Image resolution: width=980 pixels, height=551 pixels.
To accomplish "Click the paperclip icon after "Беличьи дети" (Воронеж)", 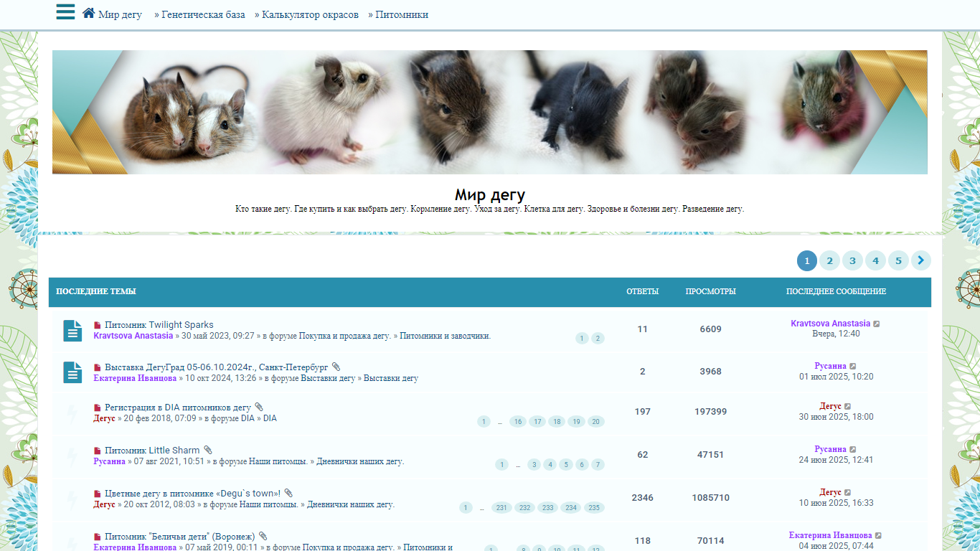I will pos(263,537).
